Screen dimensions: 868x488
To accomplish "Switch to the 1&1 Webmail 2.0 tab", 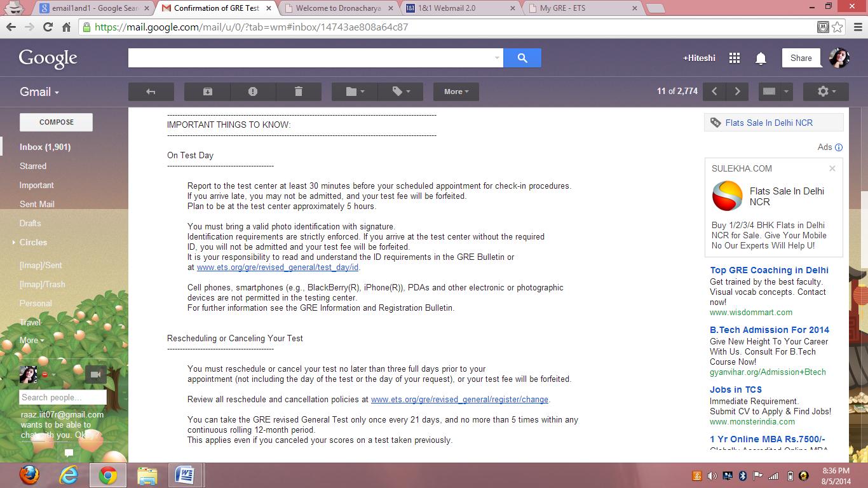I will 459,8.
